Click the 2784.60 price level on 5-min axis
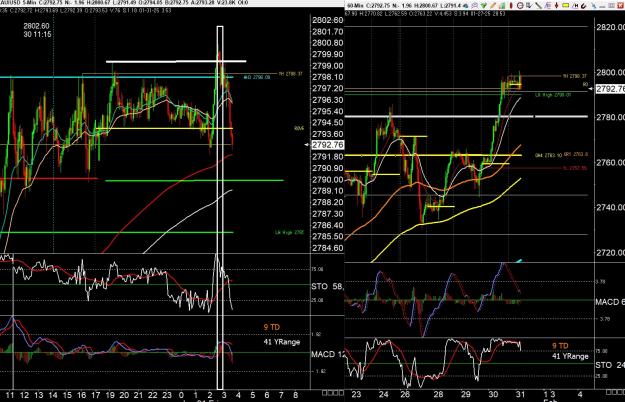Viewport: 625px width, 402px height. coord(328,248)
